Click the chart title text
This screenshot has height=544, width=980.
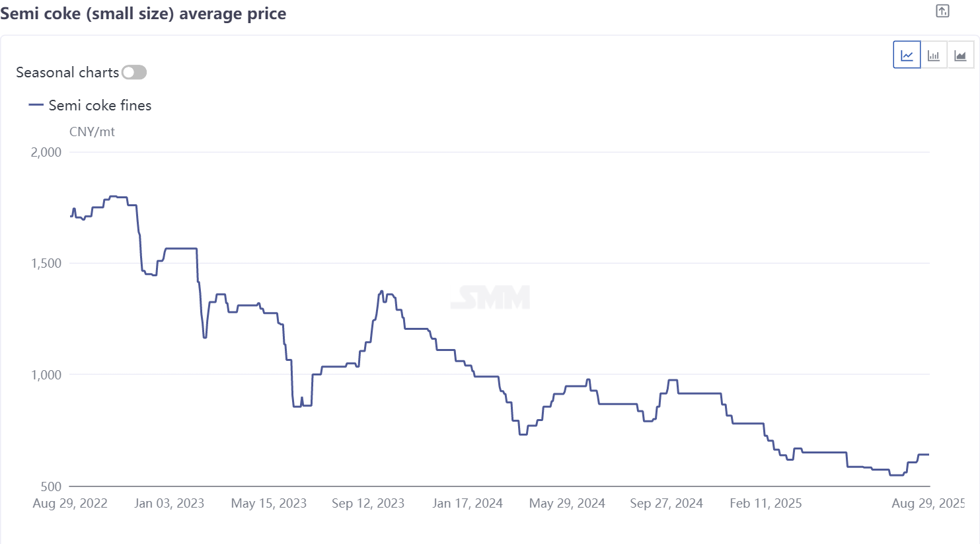(143, 14)
